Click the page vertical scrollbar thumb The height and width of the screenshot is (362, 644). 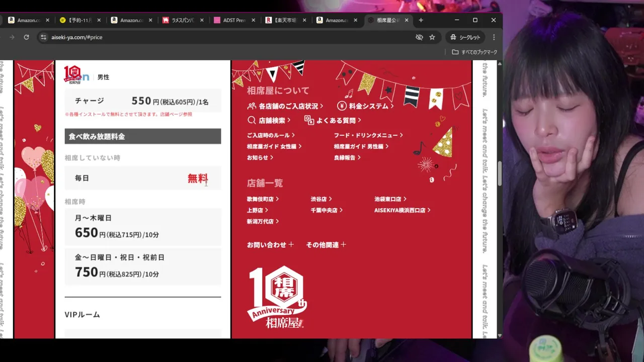click(500, 173)
